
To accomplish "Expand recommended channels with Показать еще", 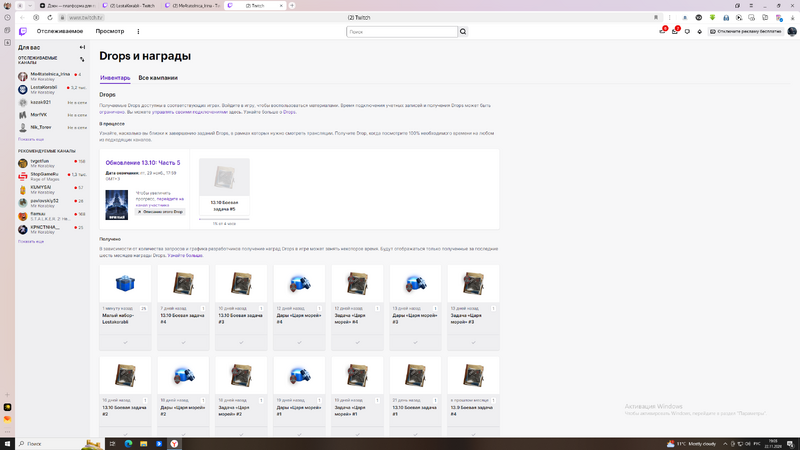I will pos(31,241).
